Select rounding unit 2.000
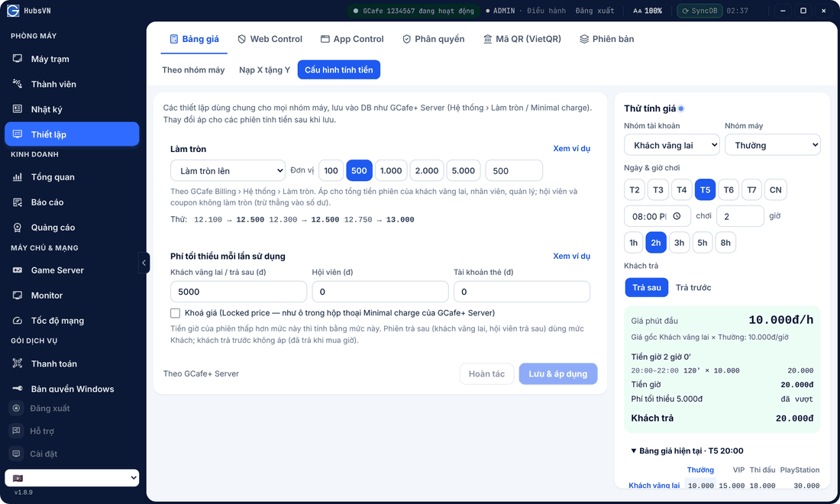840x504 pixels. point(427,171)
